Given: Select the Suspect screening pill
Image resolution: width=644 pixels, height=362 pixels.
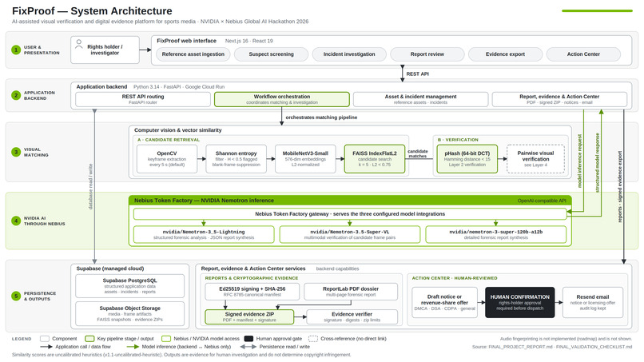Looking at the screenshot, I should pyautogui.click(x=271, y=54).
